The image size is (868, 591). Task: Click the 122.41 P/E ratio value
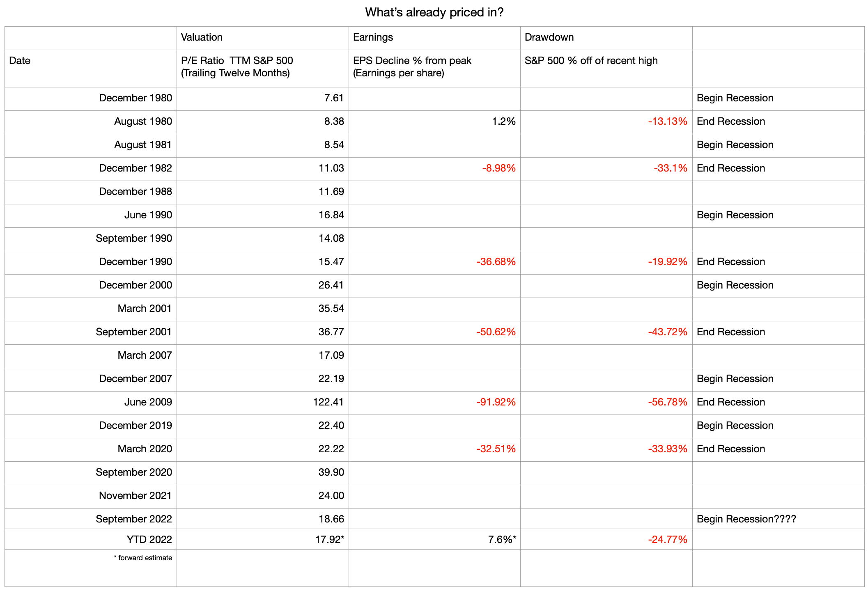tap(328, 402)
